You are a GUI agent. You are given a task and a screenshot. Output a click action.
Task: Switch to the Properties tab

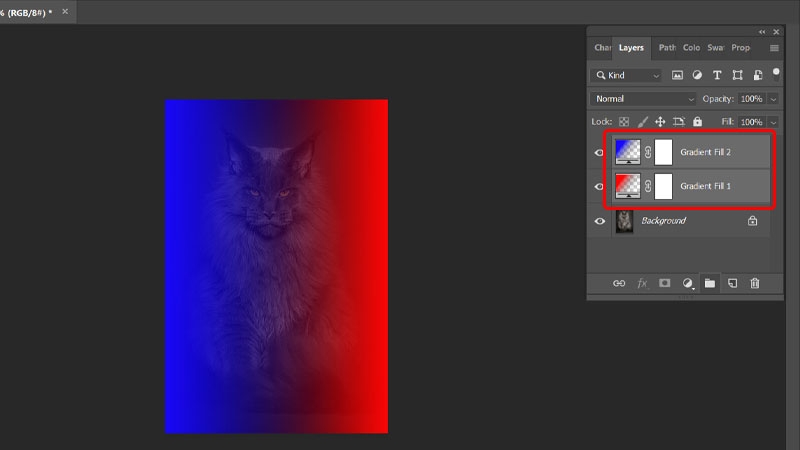point(740,47)
